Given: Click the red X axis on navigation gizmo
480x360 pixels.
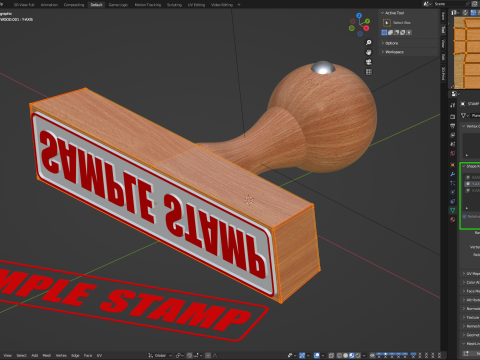Looking at the screenshot, I should click(366, 28).
